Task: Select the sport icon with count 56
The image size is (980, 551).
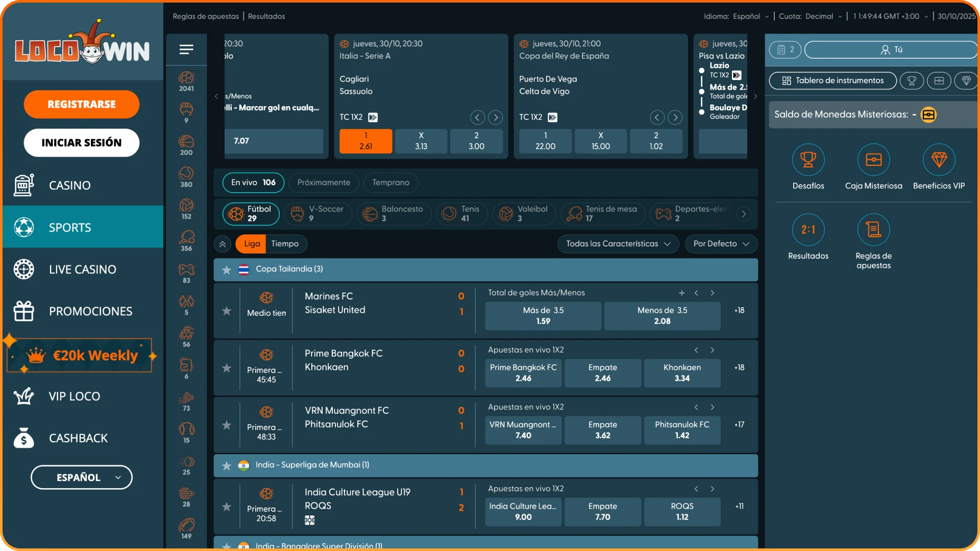Action: [x=186, y=337]
